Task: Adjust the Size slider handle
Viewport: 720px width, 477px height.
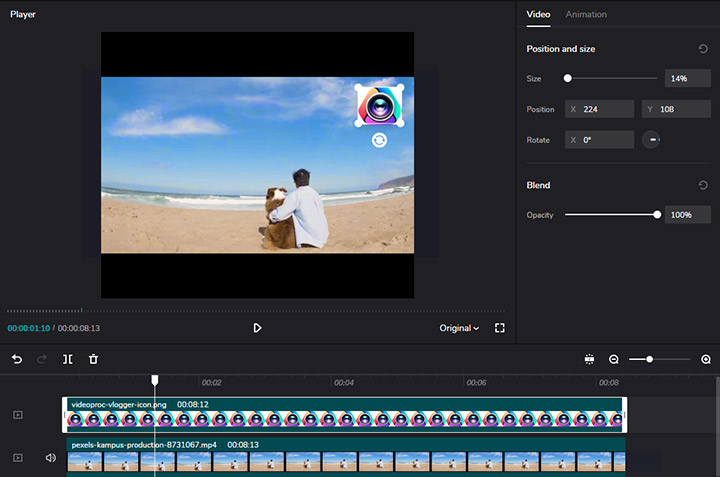Action: (x=568, y=78)
